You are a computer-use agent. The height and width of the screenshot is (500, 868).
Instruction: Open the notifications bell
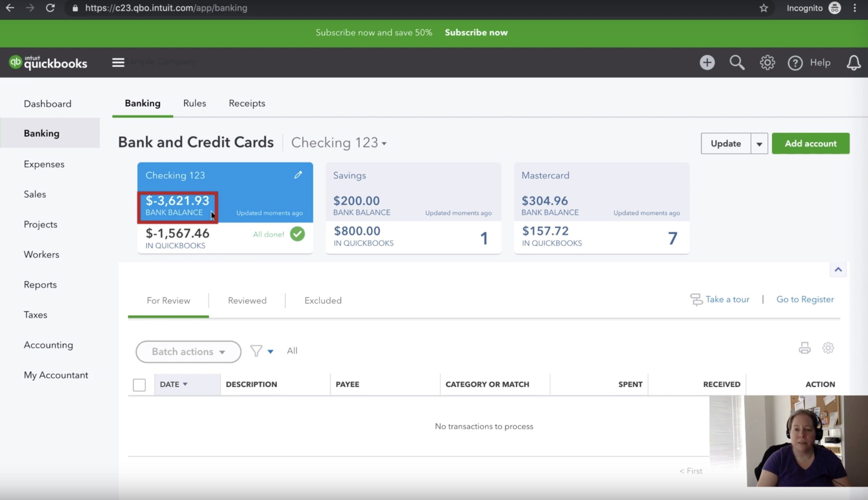click(x=853, y=62)
